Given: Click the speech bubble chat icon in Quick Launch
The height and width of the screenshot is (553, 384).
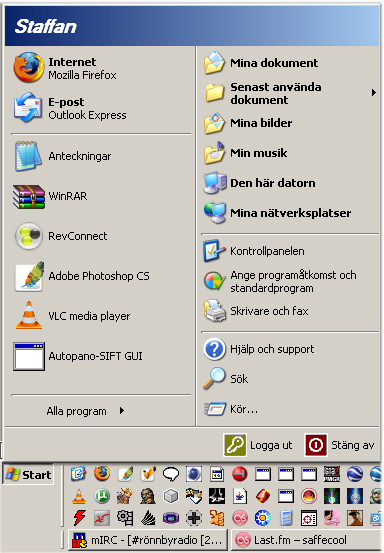Looking at the screenshot, I should [171, 474].
